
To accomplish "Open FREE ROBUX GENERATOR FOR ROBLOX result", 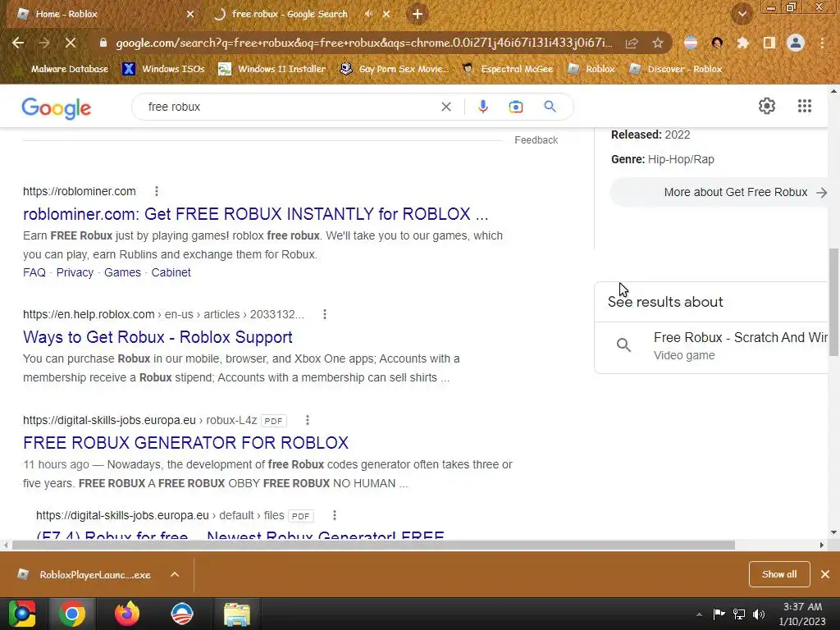I will point(185,442).
